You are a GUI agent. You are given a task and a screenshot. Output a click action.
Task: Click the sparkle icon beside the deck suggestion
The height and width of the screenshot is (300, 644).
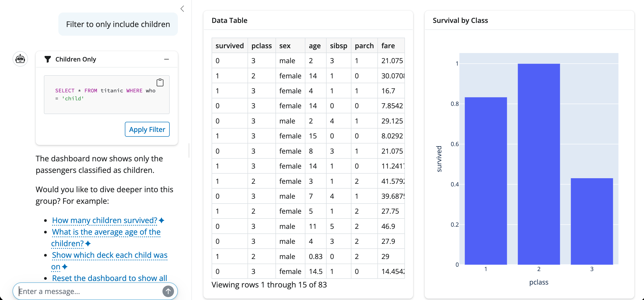pyautogui.click(x=65, y=267)
